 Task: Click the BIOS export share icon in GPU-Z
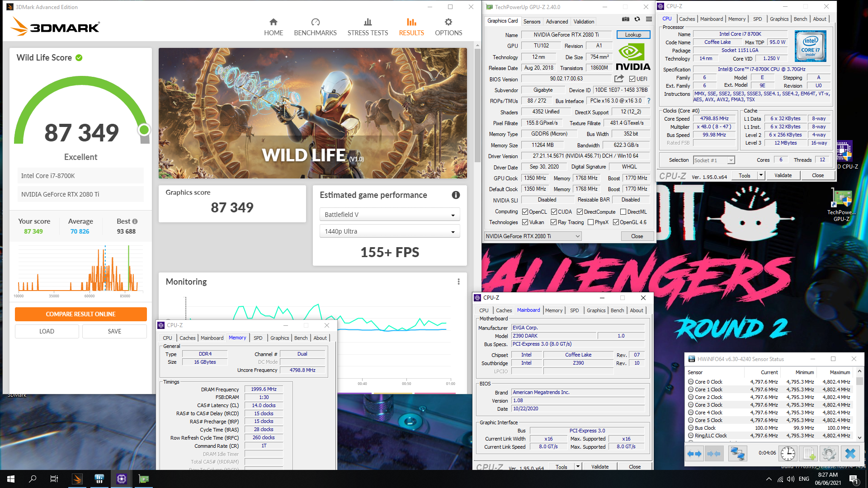[619, 79]
